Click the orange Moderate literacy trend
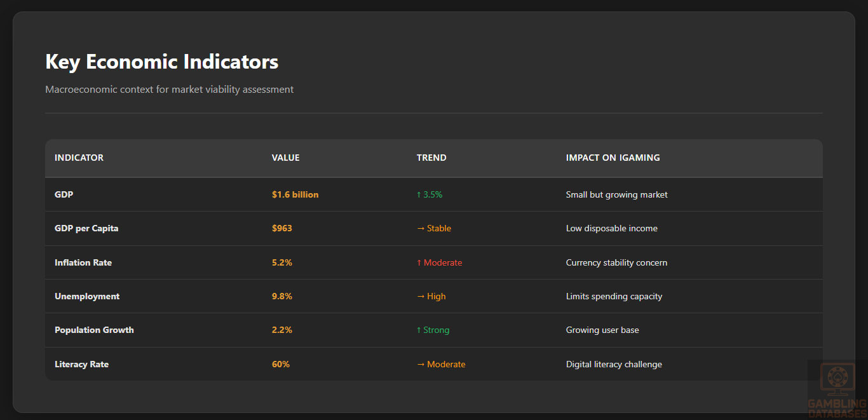868x420 pixels. coord(441,364)
